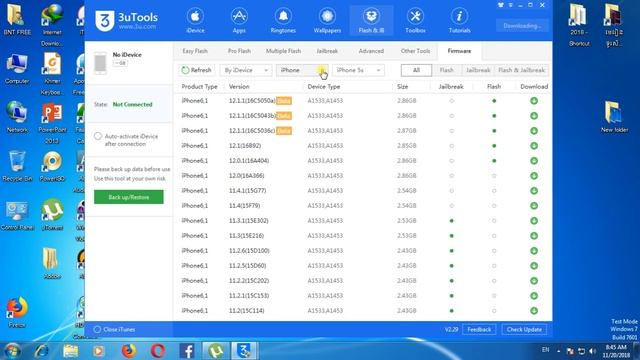Open the Apps section
Screen dimensions: 640x360
point(239,21)
